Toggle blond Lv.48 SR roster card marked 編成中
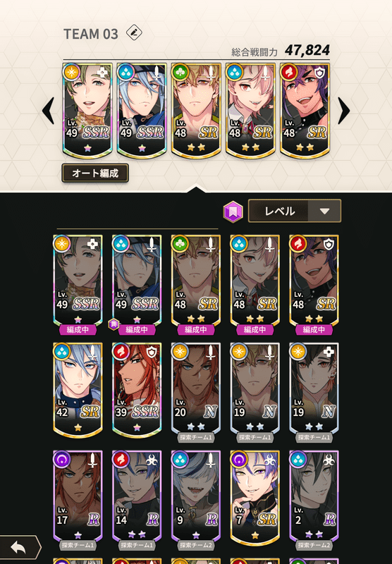Screen dimensions: 392x564 coord(195,283)
